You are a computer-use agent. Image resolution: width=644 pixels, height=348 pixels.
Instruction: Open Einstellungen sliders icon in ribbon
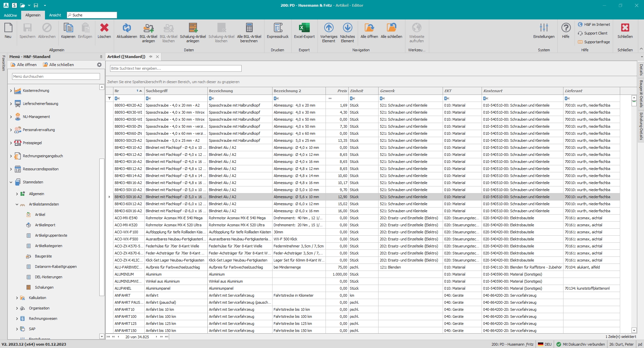544,28
